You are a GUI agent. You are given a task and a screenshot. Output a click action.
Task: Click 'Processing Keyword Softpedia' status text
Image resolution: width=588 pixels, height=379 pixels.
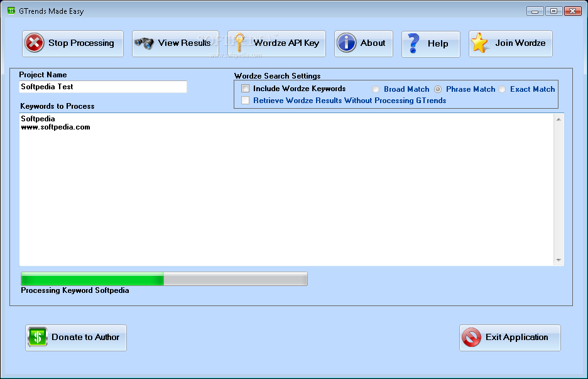75,290
